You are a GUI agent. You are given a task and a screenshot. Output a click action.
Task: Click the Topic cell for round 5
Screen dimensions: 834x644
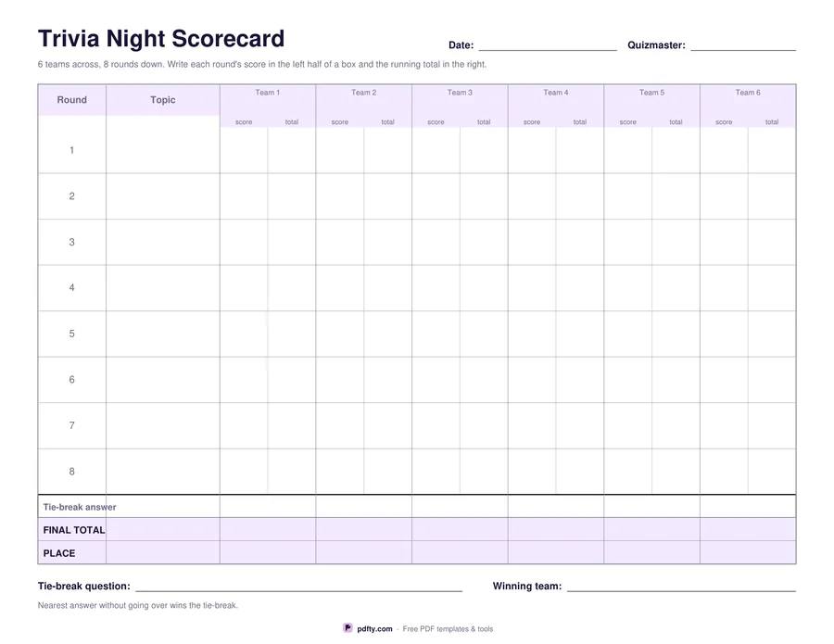coord(163,334)
